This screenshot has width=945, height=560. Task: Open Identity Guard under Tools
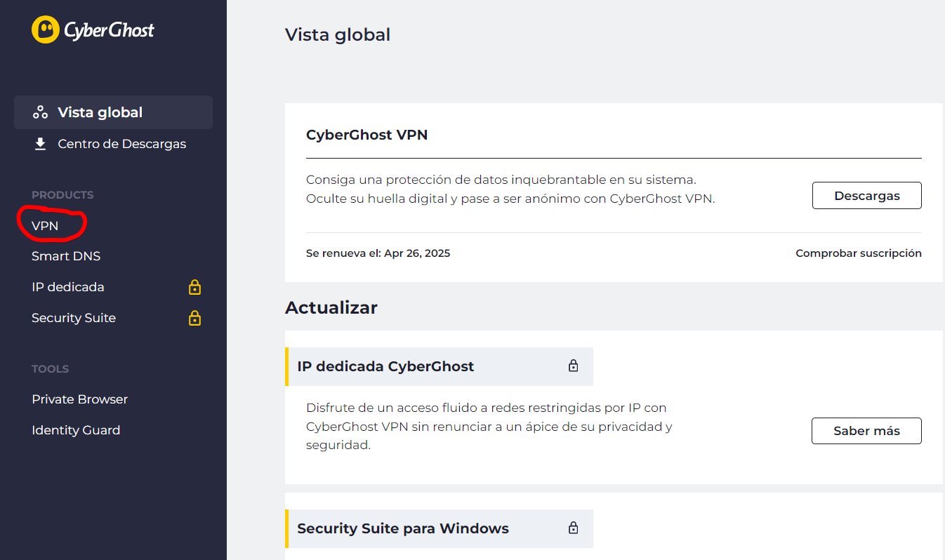pyautogui.click(x=76, y=430)
